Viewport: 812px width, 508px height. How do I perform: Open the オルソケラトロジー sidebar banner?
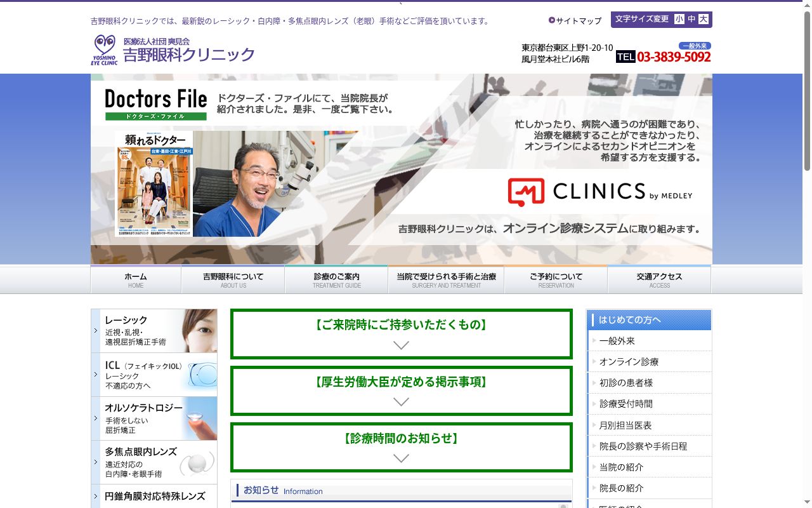coord(154,418)
